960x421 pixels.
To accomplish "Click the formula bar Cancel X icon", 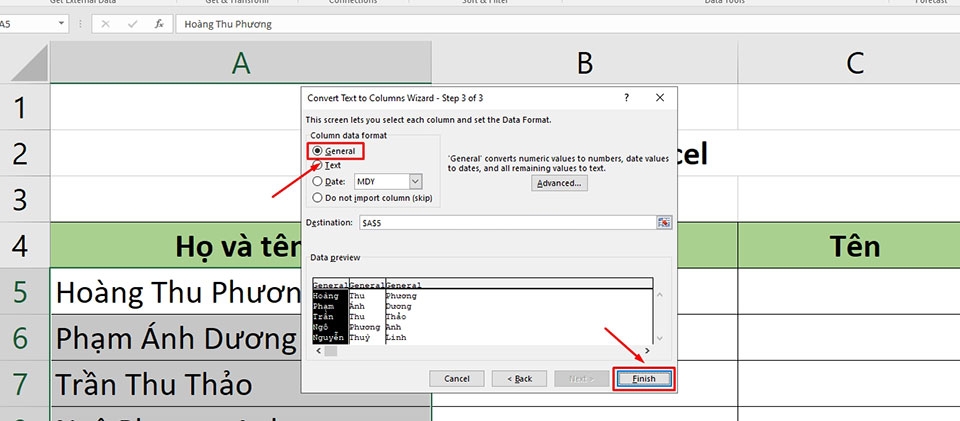I will 105,24.
